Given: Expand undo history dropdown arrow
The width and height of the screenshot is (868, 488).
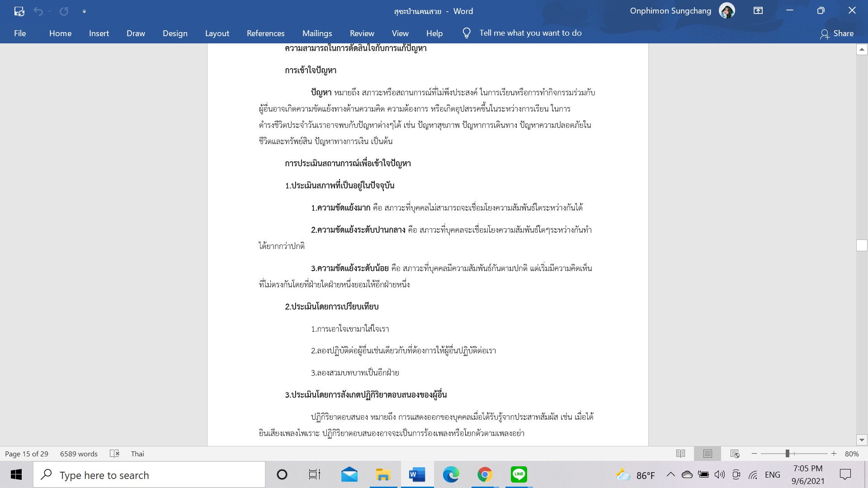Looking at the screenshot, I should coord(50,11).
